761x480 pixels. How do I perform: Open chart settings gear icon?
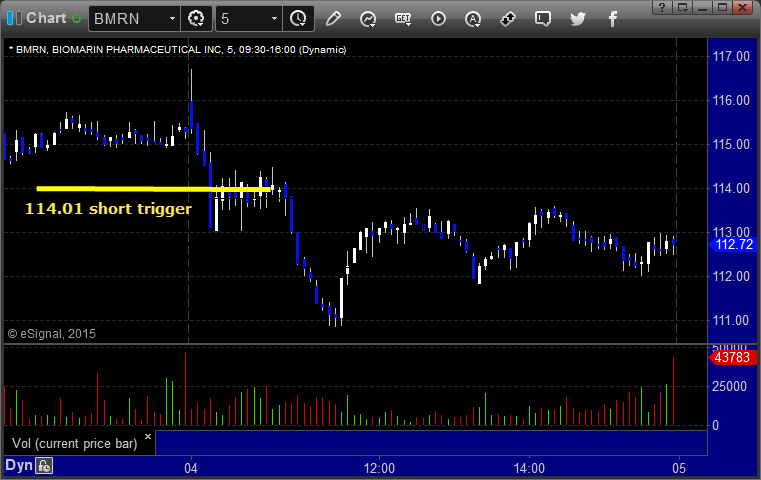(x=196, y=19)
